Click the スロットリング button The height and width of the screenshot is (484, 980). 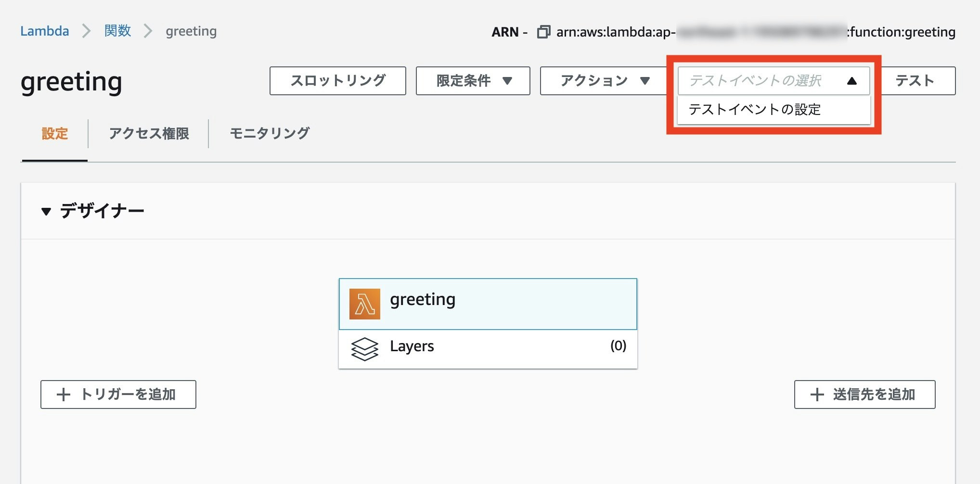[338, 81]
